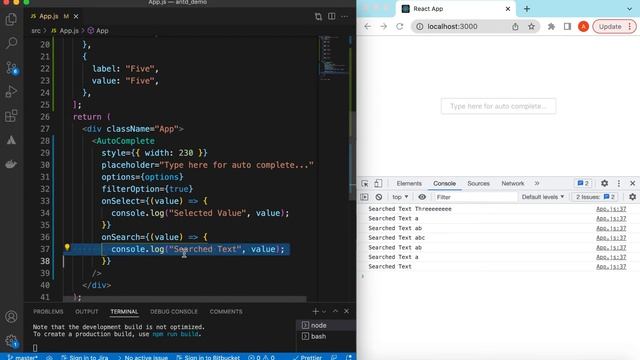This screenshot has height=360, width=640.
Task: Toggle device toolbar in DevTools
Action: [x=378, y=183]
